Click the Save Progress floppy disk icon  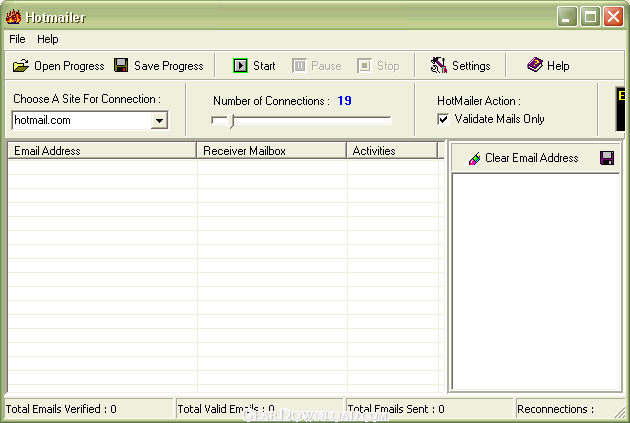[121, 65]
